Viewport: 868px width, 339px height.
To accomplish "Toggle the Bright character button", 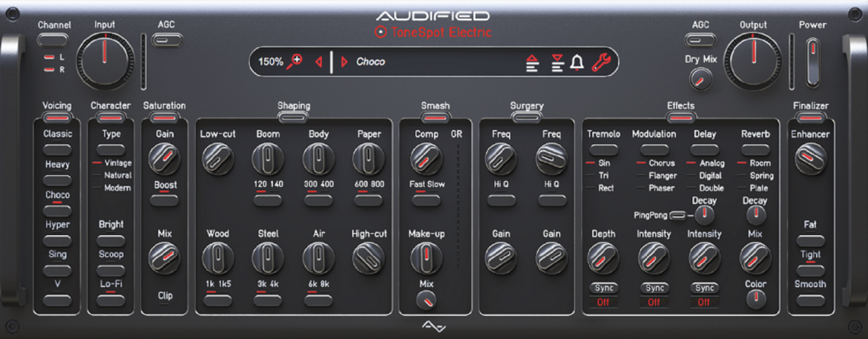I will click(111, 240).
